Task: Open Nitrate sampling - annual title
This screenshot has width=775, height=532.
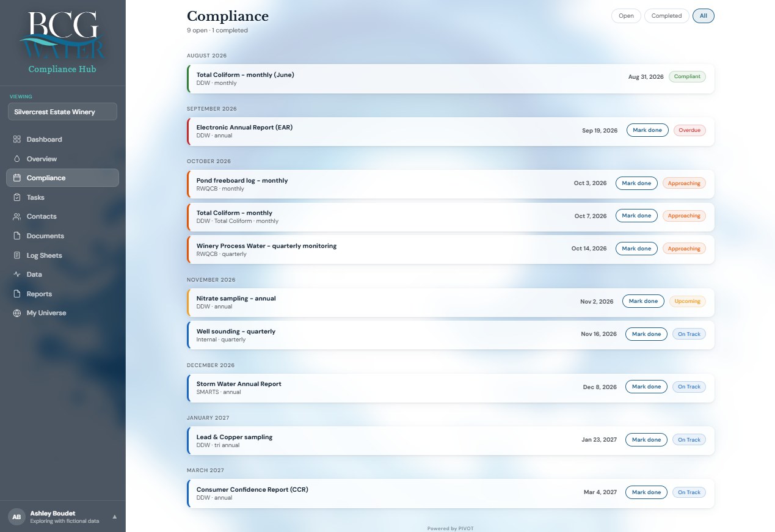Action: (236, 299)
